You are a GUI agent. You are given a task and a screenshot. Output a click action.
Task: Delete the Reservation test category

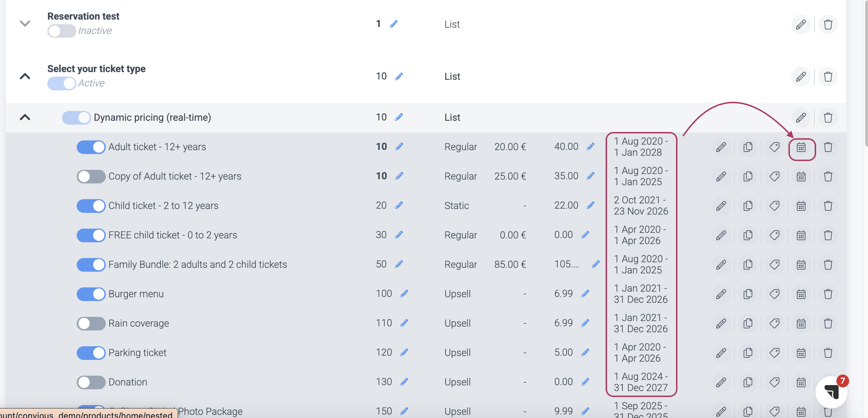click(828, 25)
